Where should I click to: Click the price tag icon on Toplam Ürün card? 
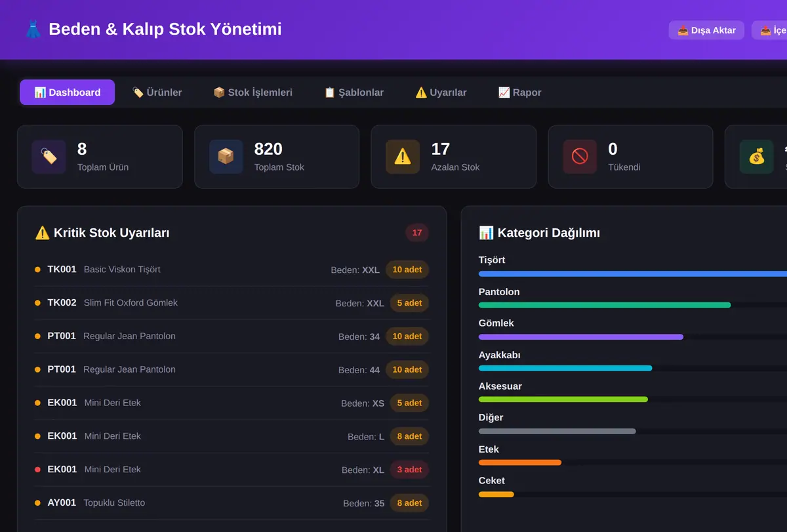[x=49, y=157]
